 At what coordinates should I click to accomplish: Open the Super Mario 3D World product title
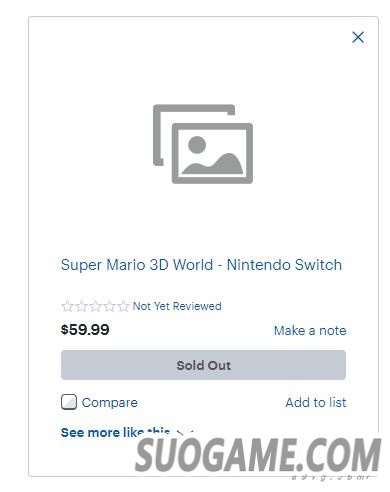pos(201,265)
